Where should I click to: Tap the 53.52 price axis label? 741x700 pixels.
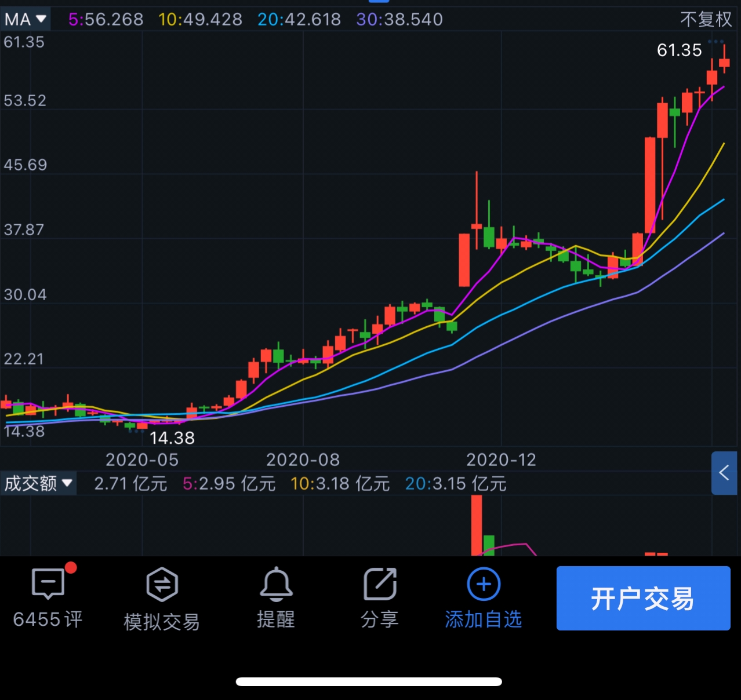pos(25,100)
